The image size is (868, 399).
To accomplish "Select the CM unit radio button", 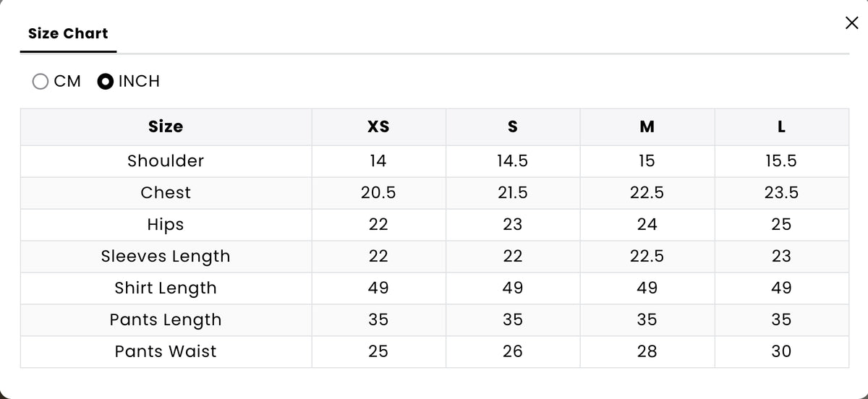I will tap(41, 82).
